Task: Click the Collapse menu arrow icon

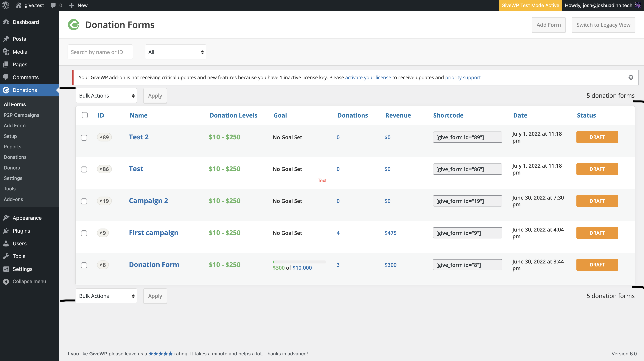Action: point(6,281)
